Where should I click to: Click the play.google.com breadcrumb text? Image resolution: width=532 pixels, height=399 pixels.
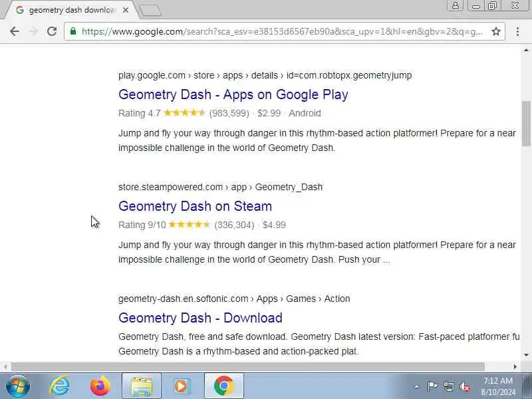point(265,75)
